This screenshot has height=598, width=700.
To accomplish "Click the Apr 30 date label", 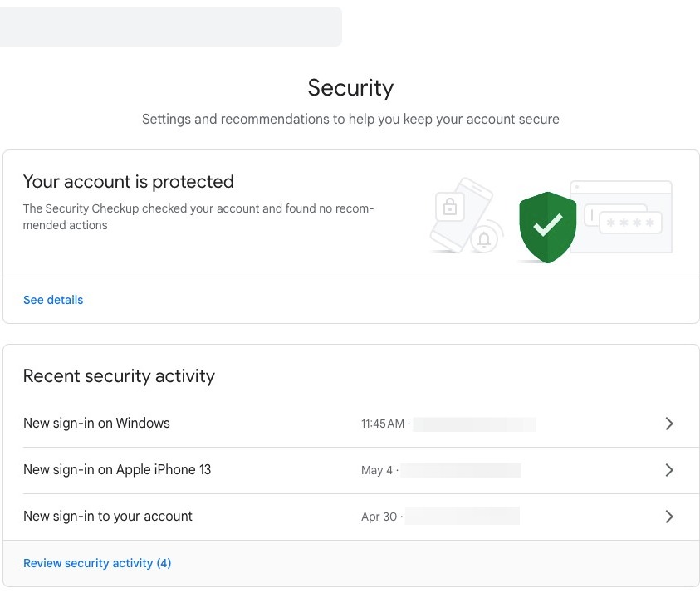I will click(x=379, y=517).
